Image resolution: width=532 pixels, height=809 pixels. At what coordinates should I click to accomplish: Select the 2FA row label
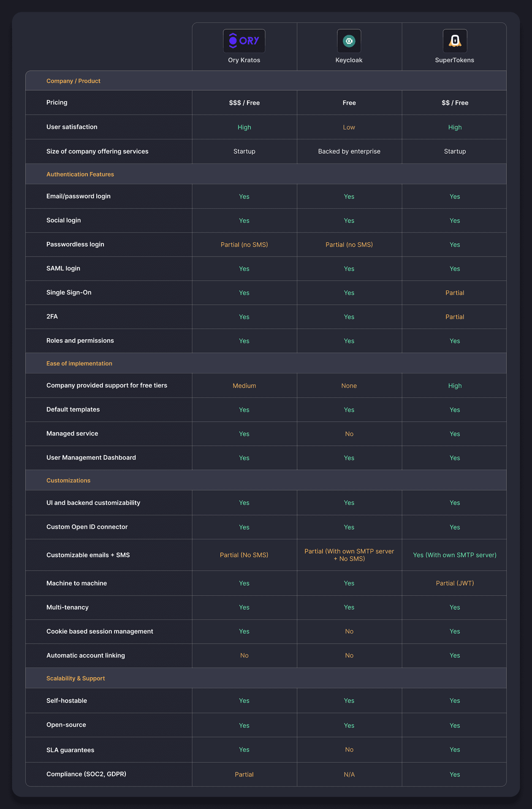pyautogui.click(x=52, y=316)
